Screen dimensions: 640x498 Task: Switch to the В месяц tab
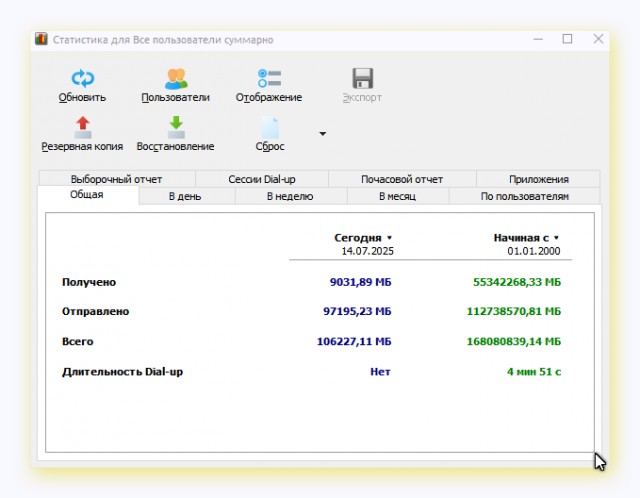[x=397, y=196]
